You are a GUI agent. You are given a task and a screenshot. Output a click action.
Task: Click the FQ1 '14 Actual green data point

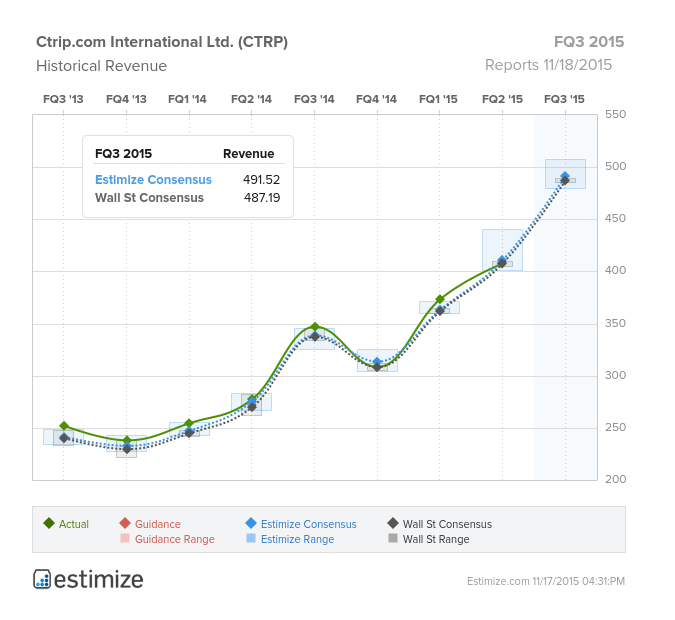point(189,423)
